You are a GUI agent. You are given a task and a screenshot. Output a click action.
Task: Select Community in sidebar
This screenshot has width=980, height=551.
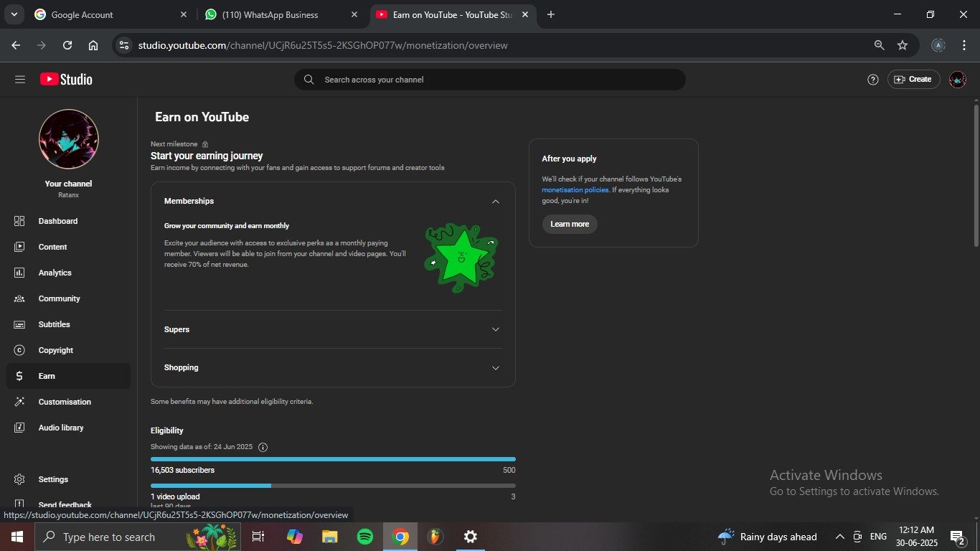[x=68, y=298]
